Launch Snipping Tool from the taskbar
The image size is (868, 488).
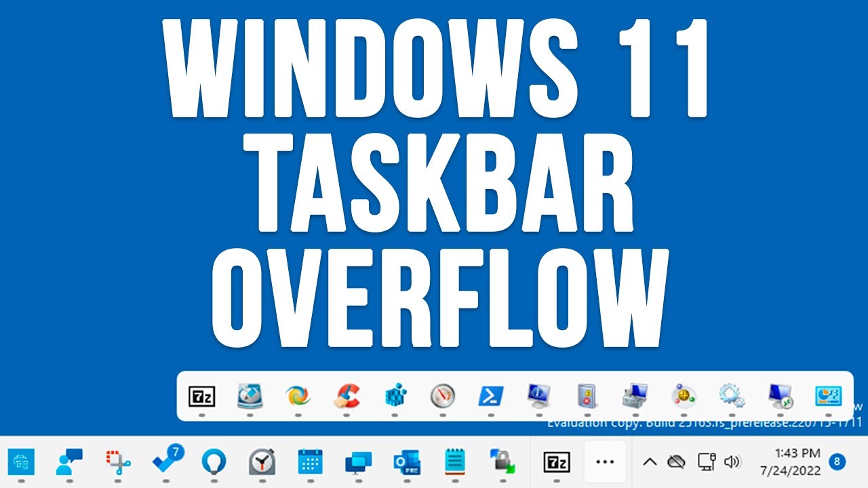tap(117, 462)
